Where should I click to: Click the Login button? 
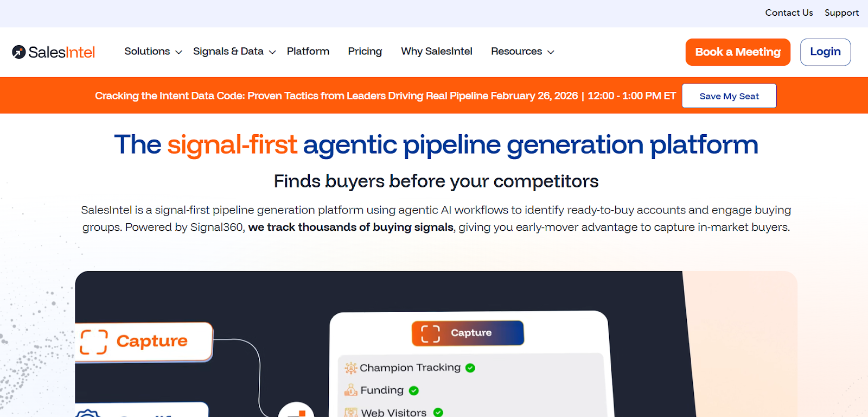(825, 52)
